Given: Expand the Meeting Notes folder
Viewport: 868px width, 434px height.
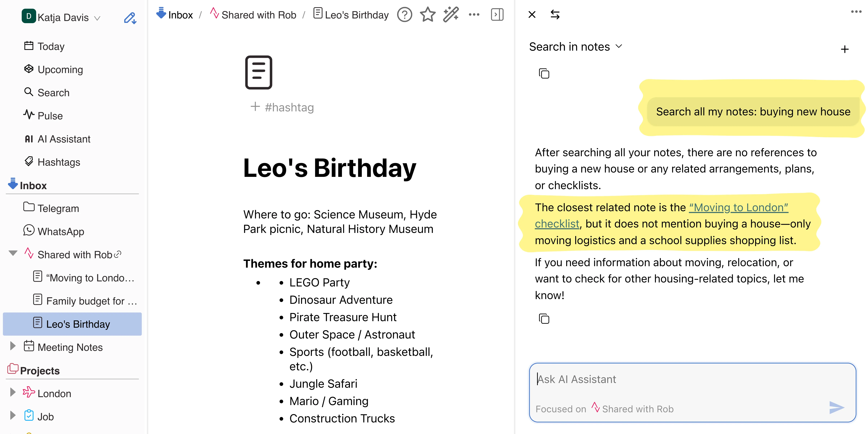Looking at the screenshot, I should tap(13, 346).
